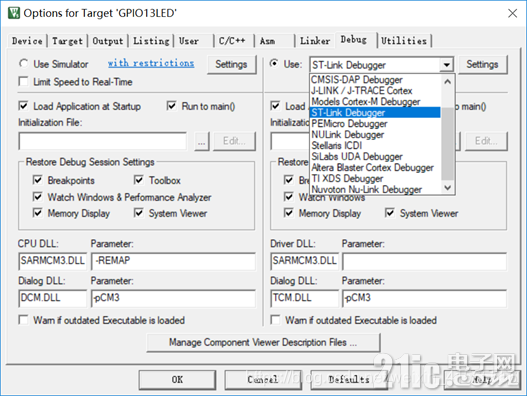Image resolution: width=527 pixels, height=396 pixels.
Task: Switch to the Device tab
Action: [x=27, y=41]
